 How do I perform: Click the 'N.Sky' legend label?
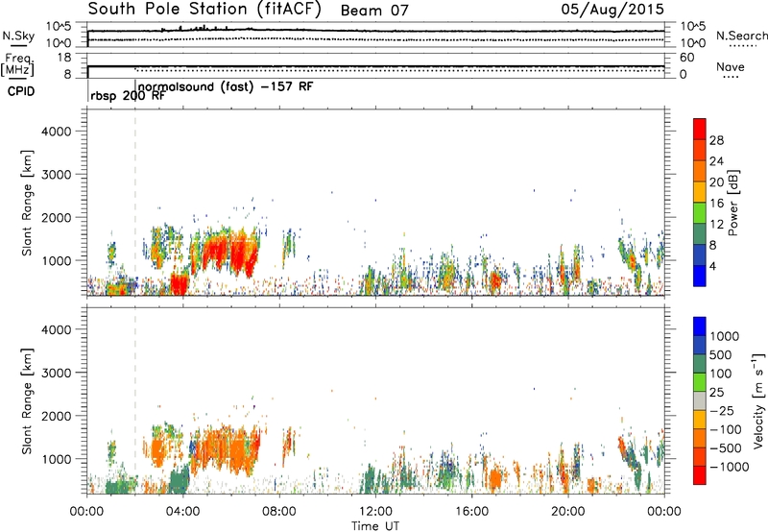(18, 36)
